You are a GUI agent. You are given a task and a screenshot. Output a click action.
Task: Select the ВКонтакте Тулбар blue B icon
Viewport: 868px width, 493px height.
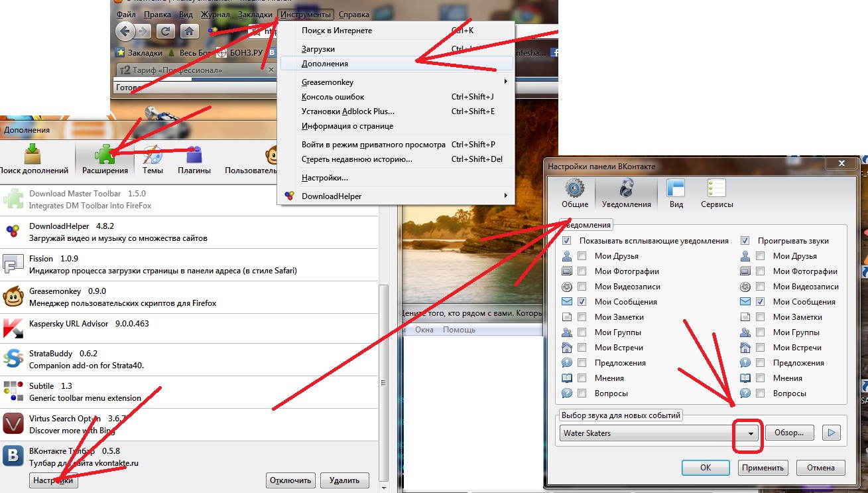[13, 457]
